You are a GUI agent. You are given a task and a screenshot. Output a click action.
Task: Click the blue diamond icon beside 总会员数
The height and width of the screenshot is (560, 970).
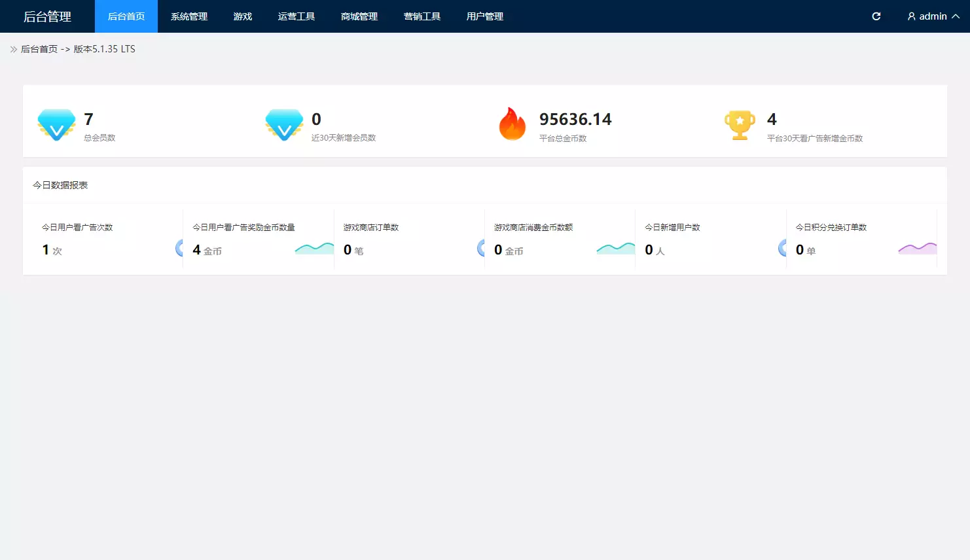pyautogui.click(x=56, y=124)
